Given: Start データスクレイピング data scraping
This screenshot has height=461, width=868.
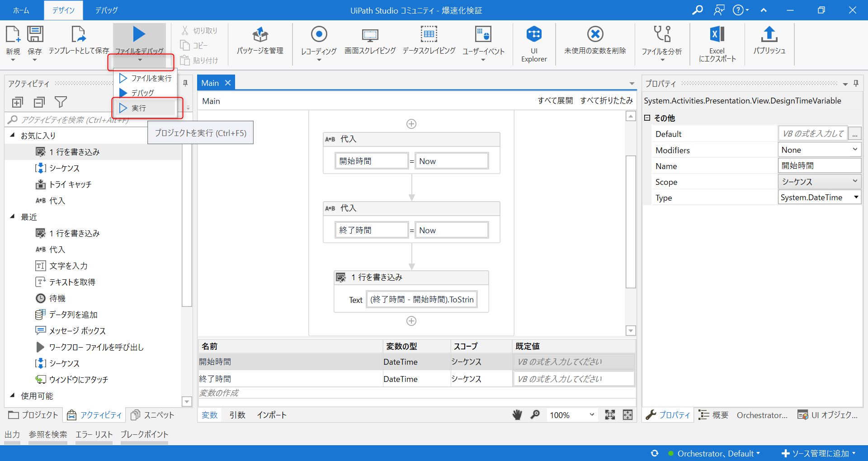Looking at the screenshot, I should 429,34.
